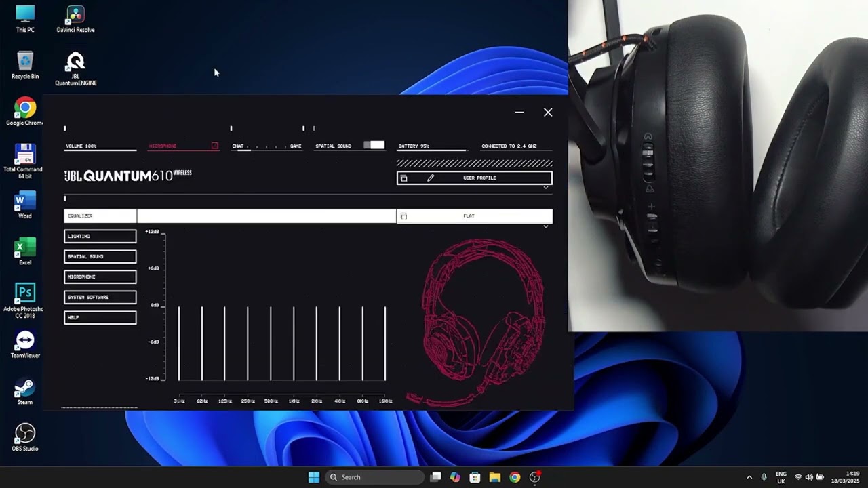
Task: Open the clock and date panel
Action: [846, 477]
